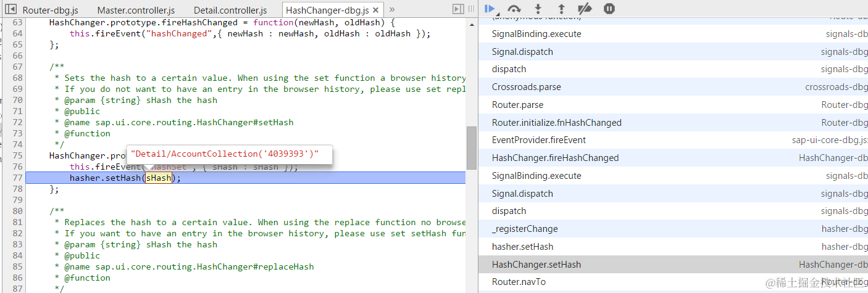The height and width of the screenshot is (293, 868).
Task: Select the EventProvider.fireEvent stack frame
Action: (673, 140)
